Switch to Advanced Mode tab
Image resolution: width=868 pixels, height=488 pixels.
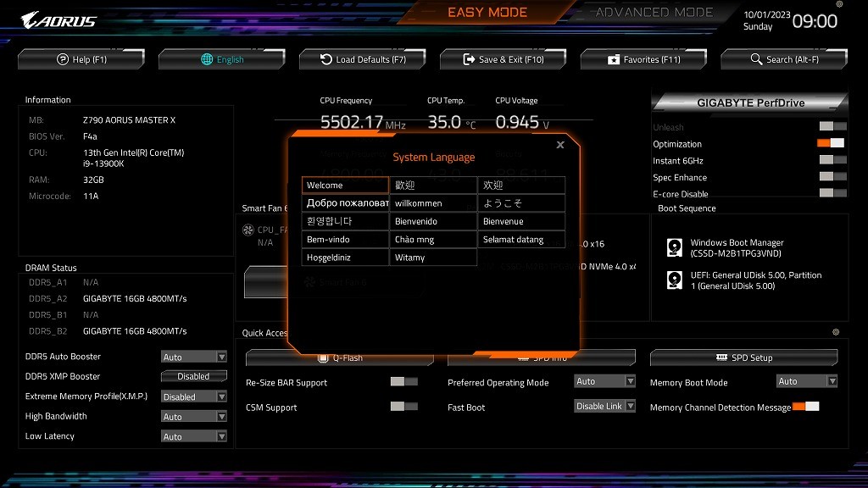tap(654, 12)
